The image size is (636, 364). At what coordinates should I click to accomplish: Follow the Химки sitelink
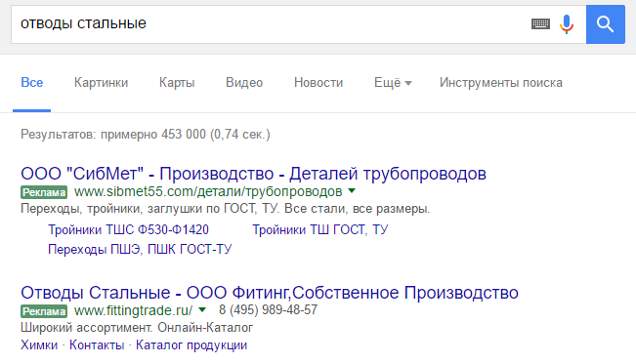click(39, 344)
